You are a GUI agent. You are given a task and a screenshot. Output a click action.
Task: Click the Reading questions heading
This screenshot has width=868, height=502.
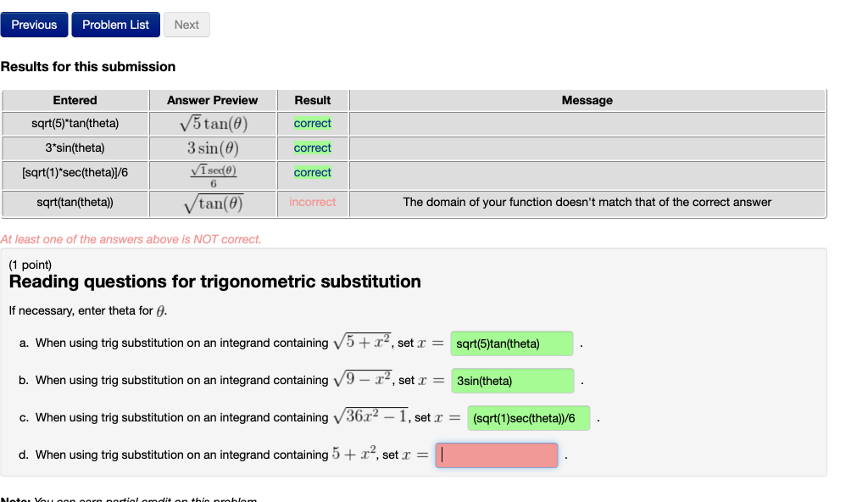point(213,281)
